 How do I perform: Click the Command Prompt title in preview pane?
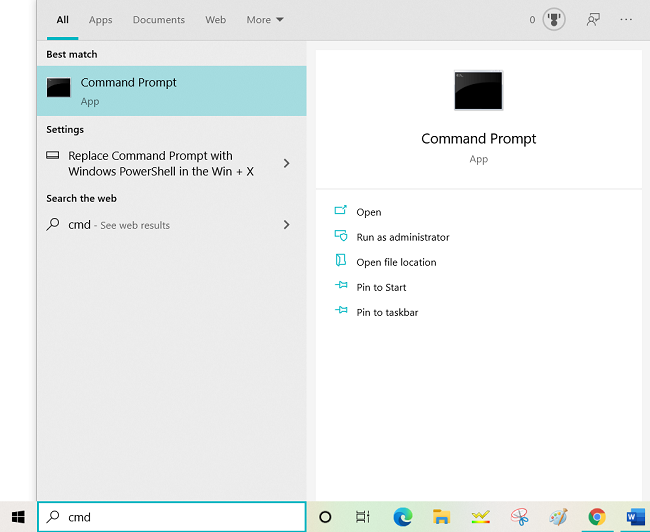[x=478, y=138]
